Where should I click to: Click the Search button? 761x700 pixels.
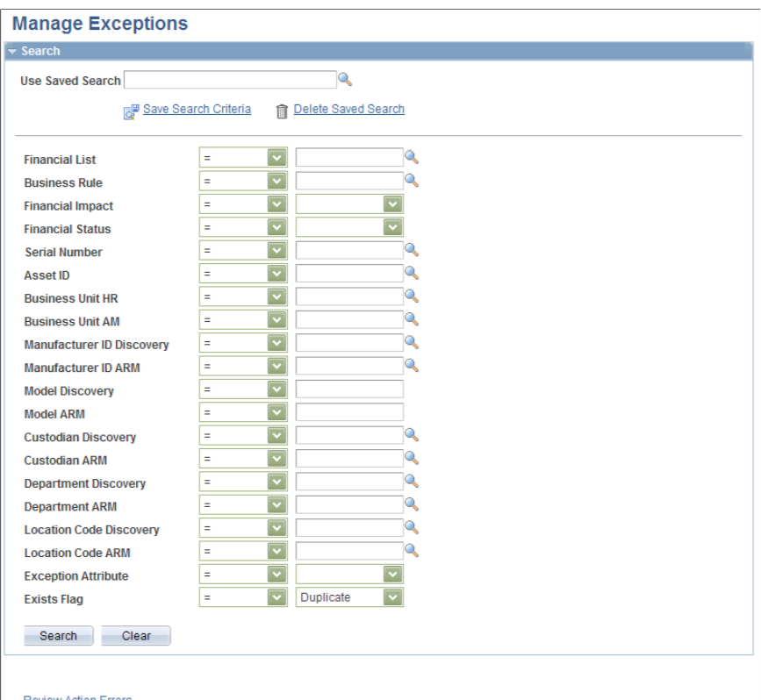coord(58,635)
